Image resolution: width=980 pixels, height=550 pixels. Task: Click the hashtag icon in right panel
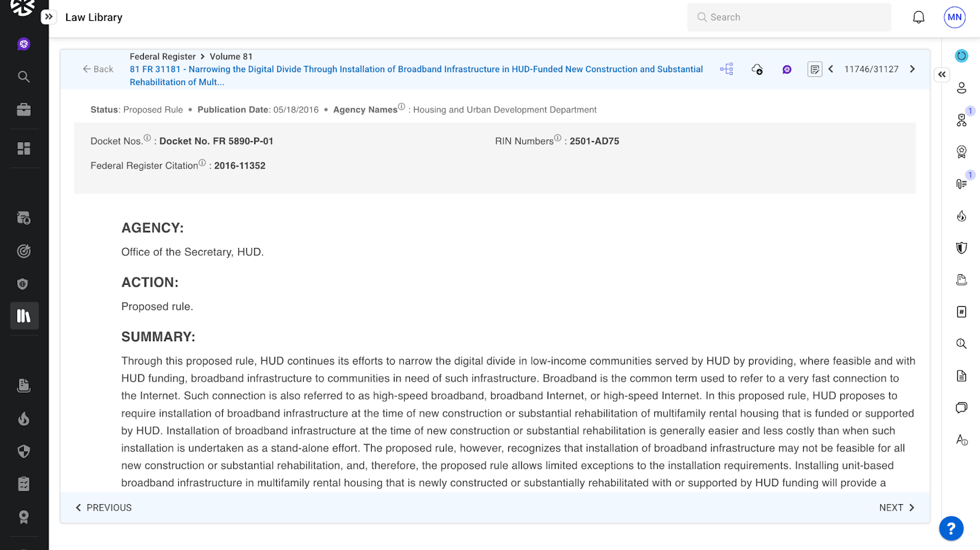pyautogui.click(x=961, y=312)
